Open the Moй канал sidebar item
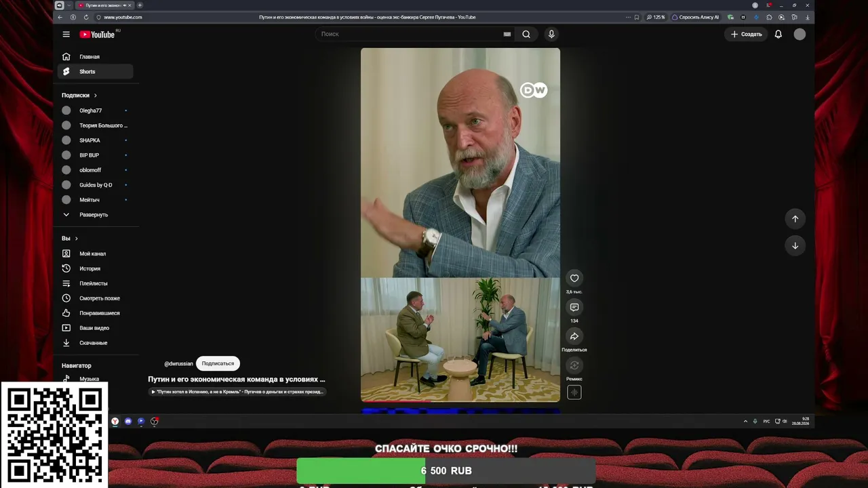The image size is (868, 488). click(96, 253)
